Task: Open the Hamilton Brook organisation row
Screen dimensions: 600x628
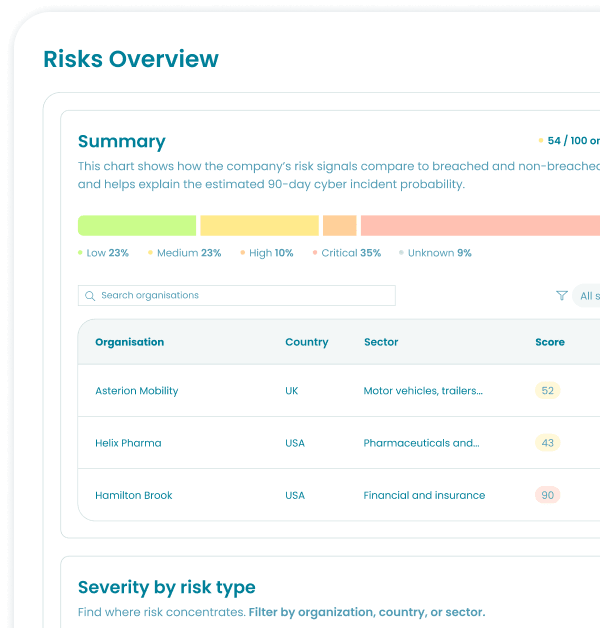Action: coord(339,495)
